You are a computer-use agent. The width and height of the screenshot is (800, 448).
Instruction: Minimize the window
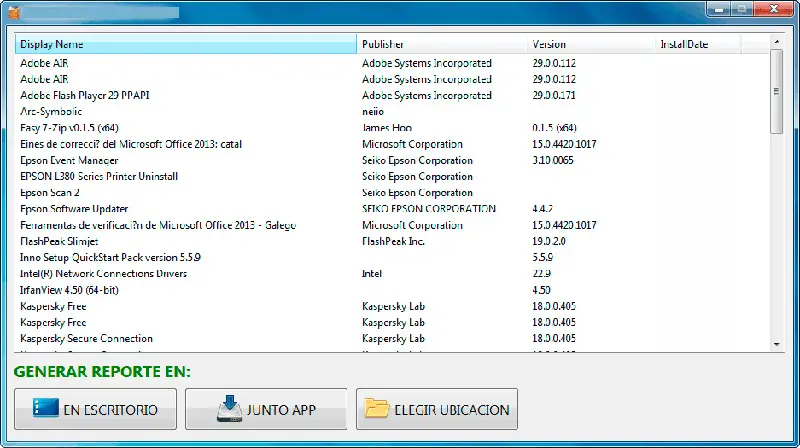pos(719,9)
